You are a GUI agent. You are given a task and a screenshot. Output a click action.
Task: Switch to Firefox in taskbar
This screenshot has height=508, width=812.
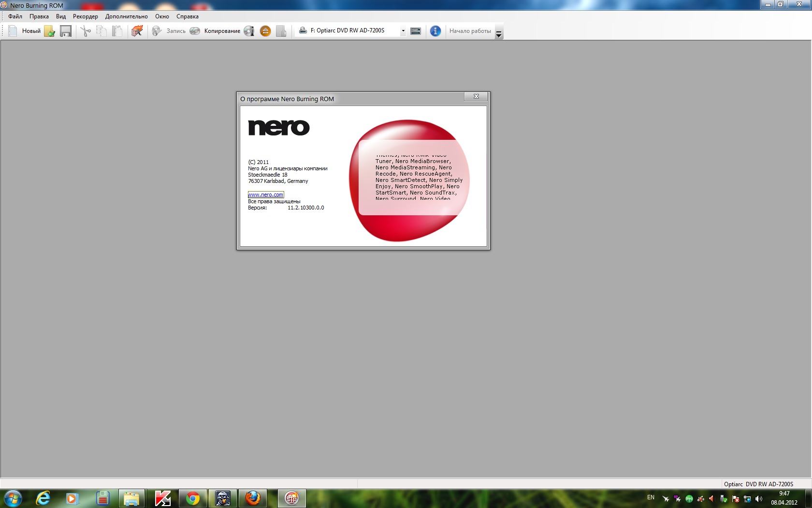[253, 498]
